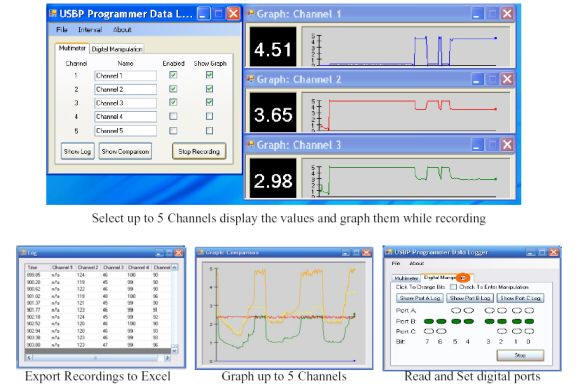Close the Graph Comparison window

click(x=366, y=253)
